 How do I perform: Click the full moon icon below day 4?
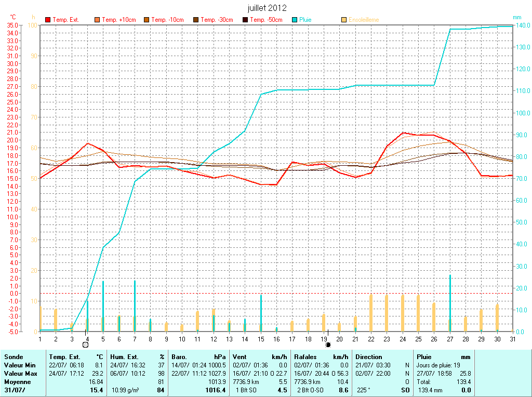pos(85,345)
